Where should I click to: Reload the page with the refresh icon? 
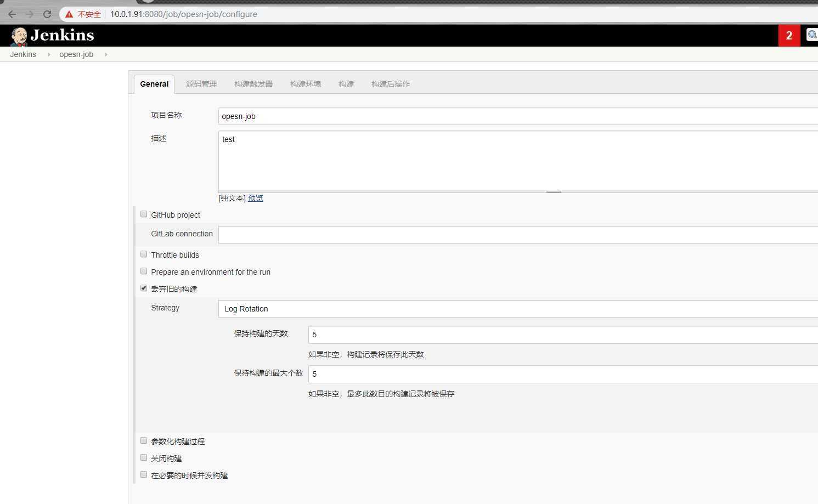[47, 14]
